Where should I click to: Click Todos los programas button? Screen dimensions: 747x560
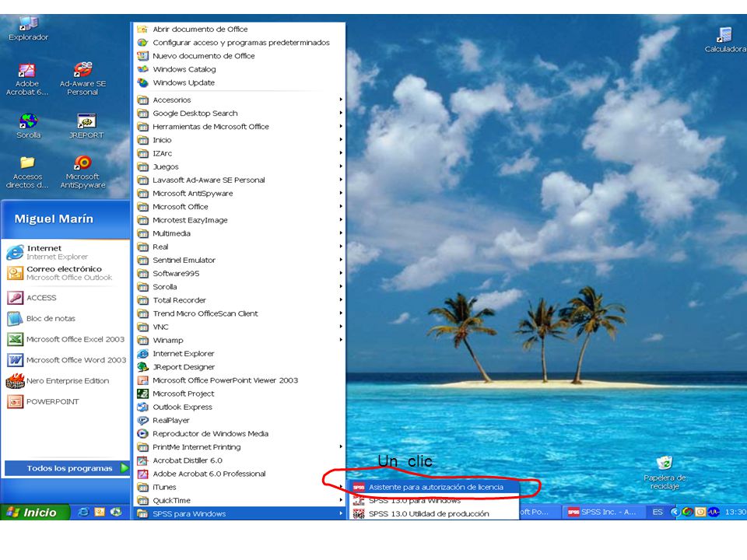click(x=67, y=468)
